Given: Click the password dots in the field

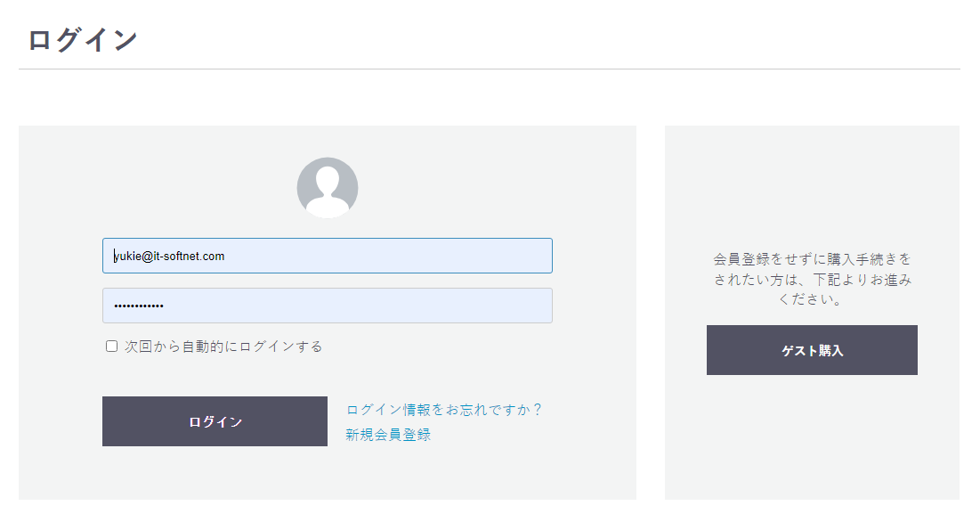Looking at the screenshot, I should point(139,306).
